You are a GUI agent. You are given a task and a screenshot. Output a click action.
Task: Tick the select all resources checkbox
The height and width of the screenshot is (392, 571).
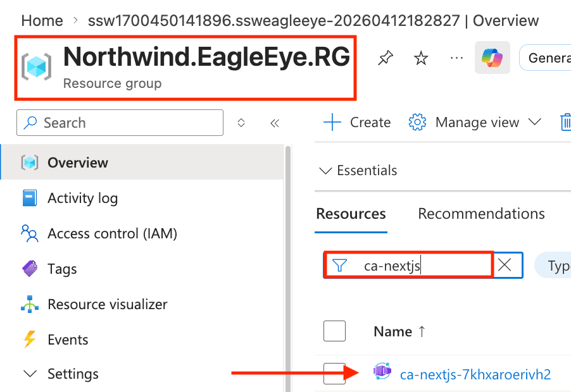[334, 331]
